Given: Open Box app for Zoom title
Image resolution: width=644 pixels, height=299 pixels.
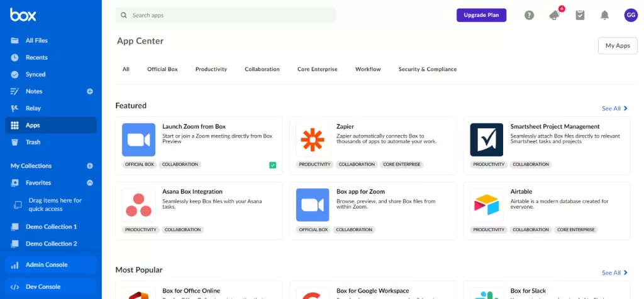Looking at the screenshot, I should (x=360, y=192).
